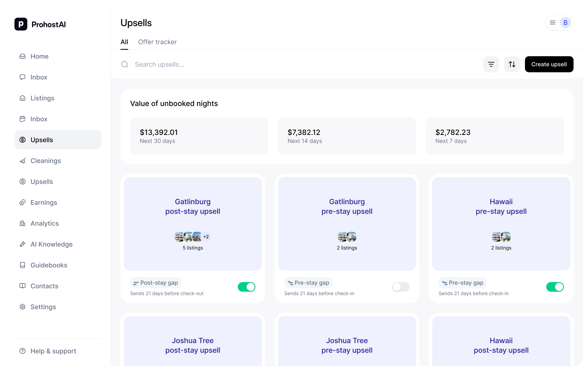This screenshot has width=588, height=371.
Task: Click the Create upsell button
Action: click(x=549, y=64)
